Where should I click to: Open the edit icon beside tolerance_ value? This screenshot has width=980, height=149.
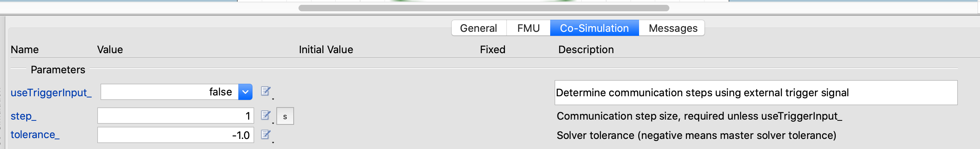click(266, 135)
